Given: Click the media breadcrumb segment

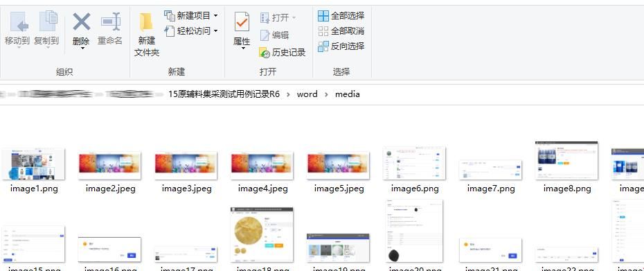Looking at the screenshot, I should coord(348,94).
